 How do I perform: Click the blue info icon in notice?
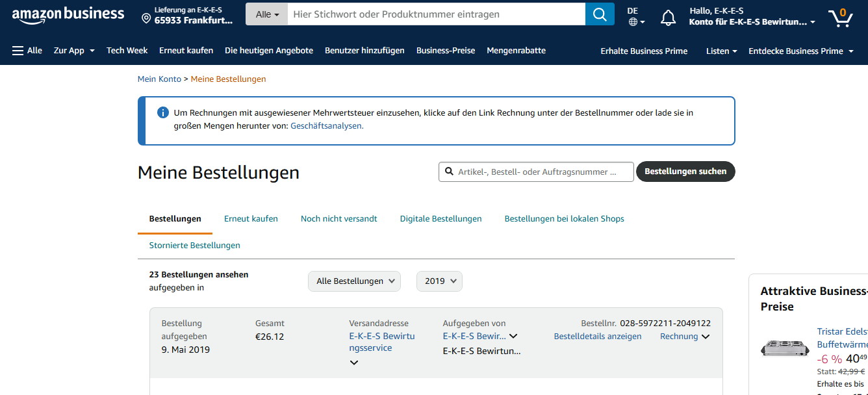coord(163,113)
